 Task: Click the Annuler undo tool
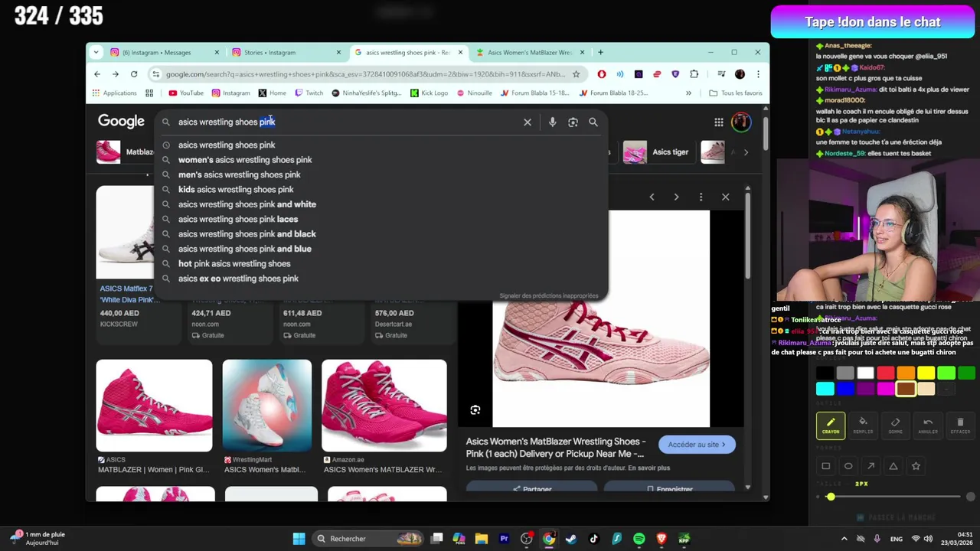coord(928,425)
